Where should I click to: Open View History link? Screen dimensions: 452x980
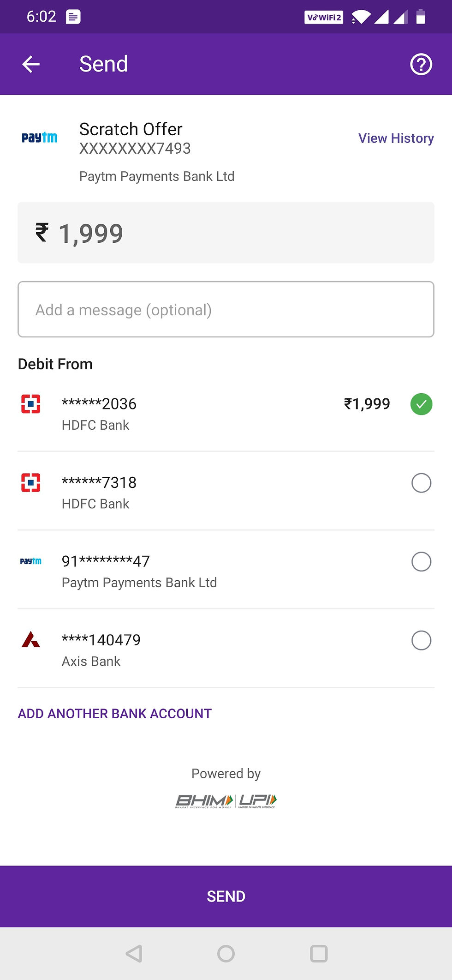(x=396, y=138)
